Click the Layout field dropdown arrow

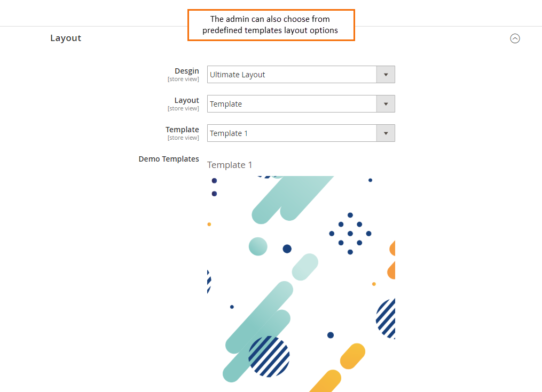386,103
